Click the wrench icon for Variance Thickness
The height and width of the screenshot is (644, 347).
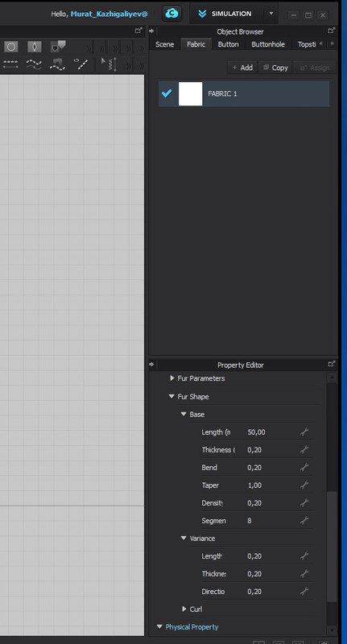[304, 573]
